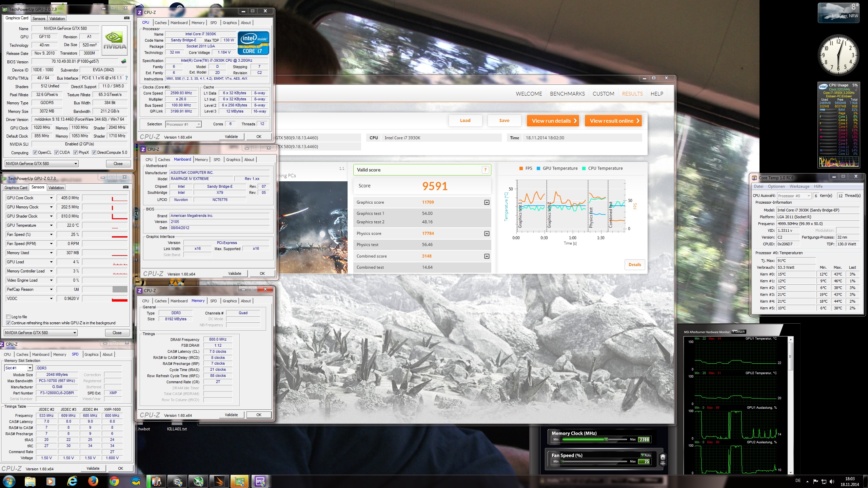Viewport: 868px width, 488px height.
Task: Click the Load button in 3DMark
Action: (x=465, y=121)
